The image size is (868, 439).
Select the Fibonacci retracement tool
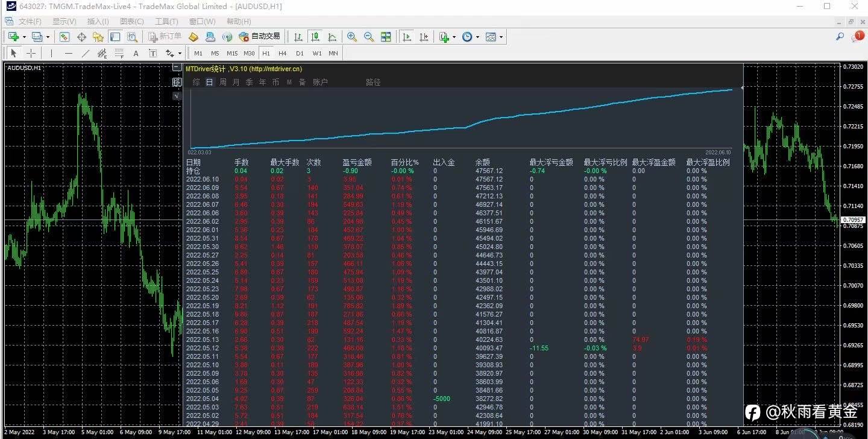pyautogui.click(x=119, y=53)
